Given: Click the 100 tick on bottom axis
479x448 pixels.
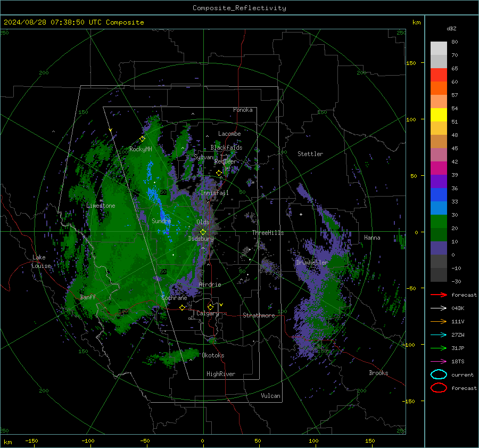Looking at the screenshot, I should pos(313,441).
